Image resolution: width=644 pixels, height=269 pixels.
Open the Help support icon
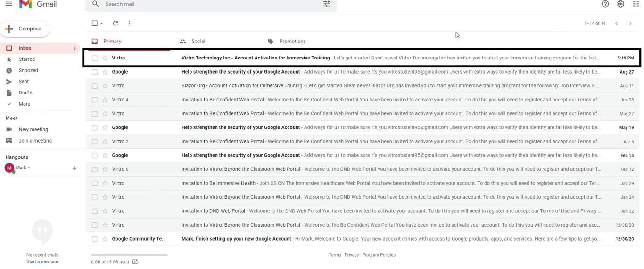click(605, 4)
